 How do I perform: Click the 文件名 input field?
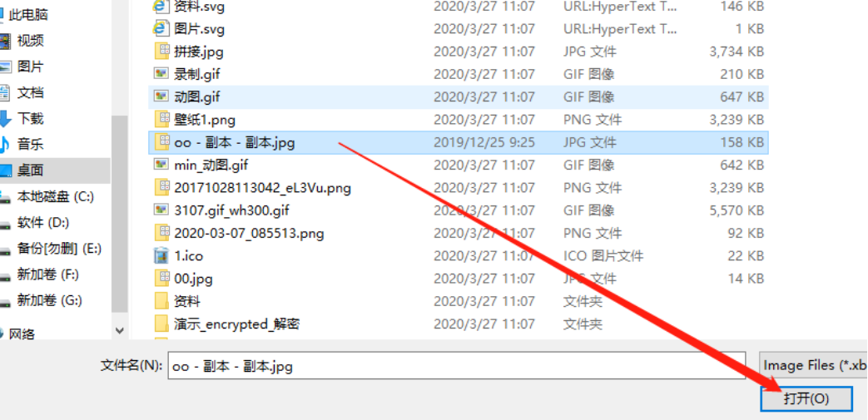457,365
